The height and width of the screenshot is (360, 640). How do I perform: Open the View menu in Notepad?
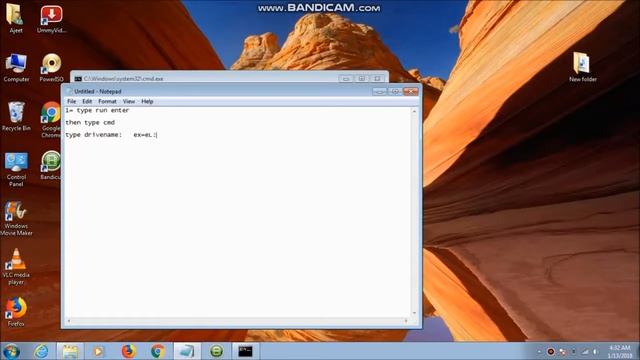click(129, 102)
